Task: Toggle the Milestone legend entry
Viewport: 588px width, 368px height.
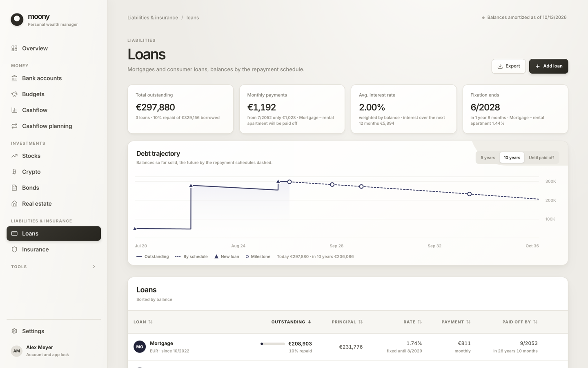Action: click(258, 257)
